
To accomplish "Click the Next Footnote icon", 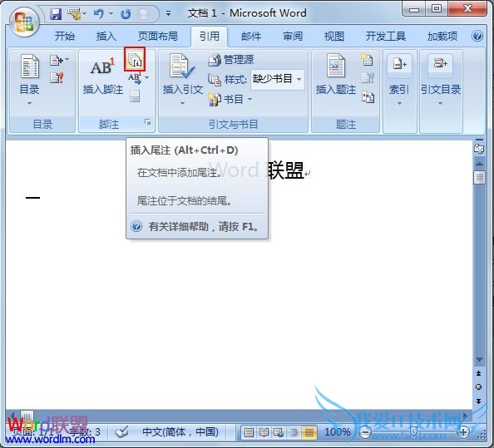I will coord(135,78).
